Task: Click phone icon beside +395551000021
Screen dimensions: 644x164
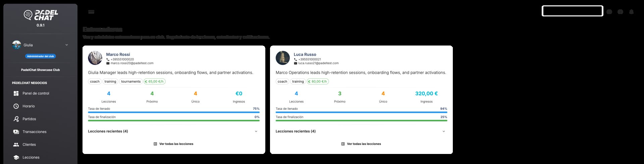Action: tap(296, 59)
